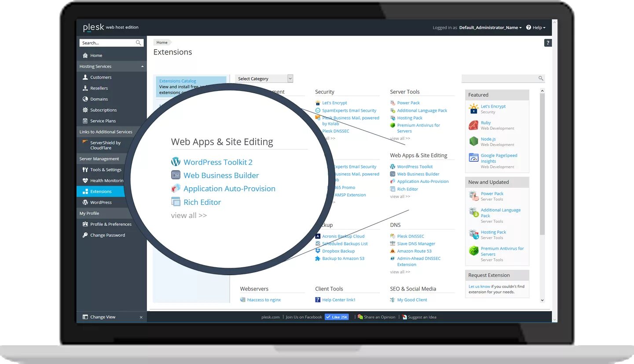Click the Share an Opinion link
Image resolution: width=634 pixels, height=364 pixels.
(379, 317)
